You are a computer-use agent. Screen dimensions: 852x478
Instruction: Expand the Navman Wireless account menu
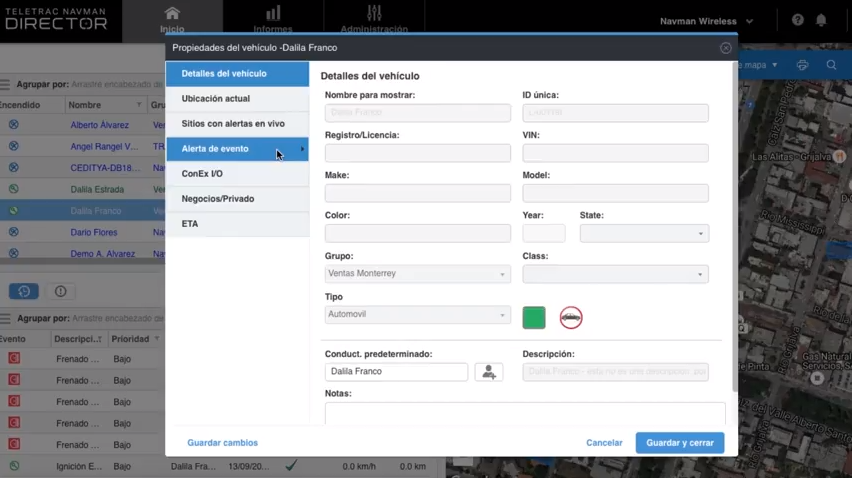707,21
